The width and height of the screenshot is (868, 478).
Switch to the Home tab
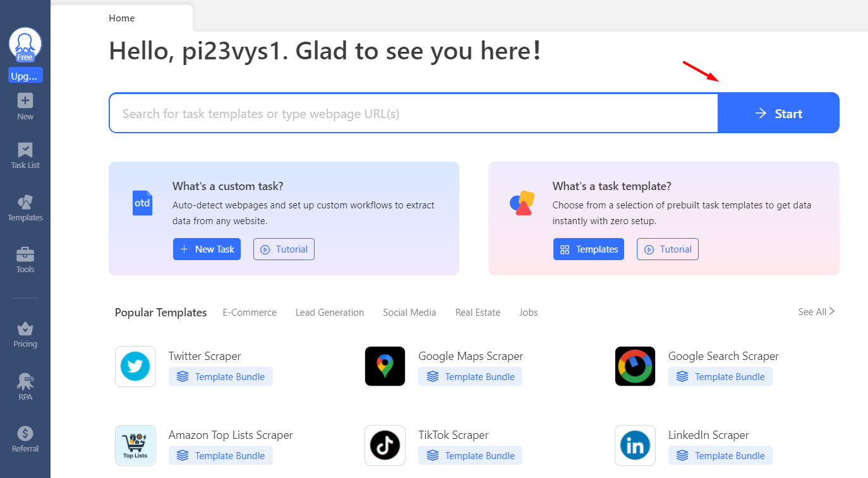click(x=121, y=18)
